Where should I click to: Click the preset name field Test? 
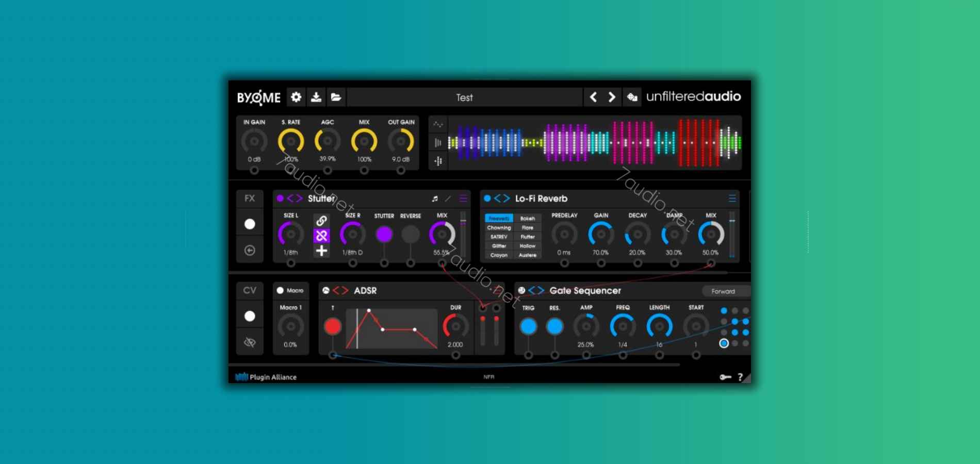point(464,97)
